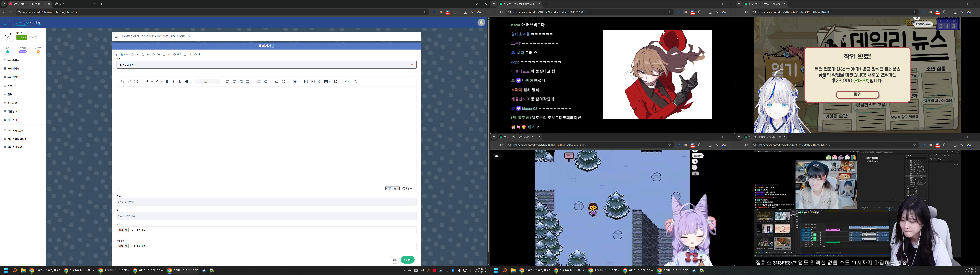Screen dimensions: 980x275
Task: Click the Bold formatting icon
Action: click(167, 82)
